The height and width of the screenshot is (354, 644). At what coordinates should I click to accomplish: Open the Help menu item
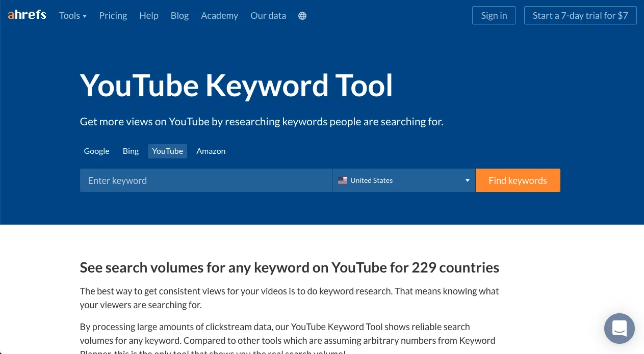tap(149, 16)
